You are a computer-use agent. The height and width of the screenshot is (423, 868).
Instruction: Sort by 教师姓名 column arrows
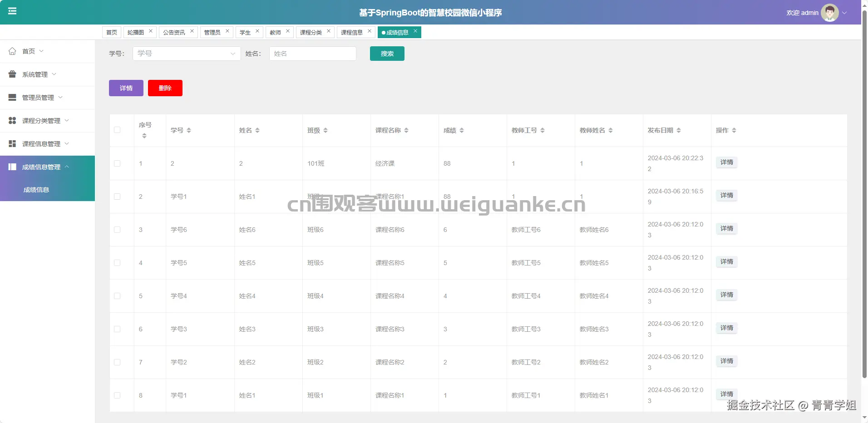[x=611, y=131]
